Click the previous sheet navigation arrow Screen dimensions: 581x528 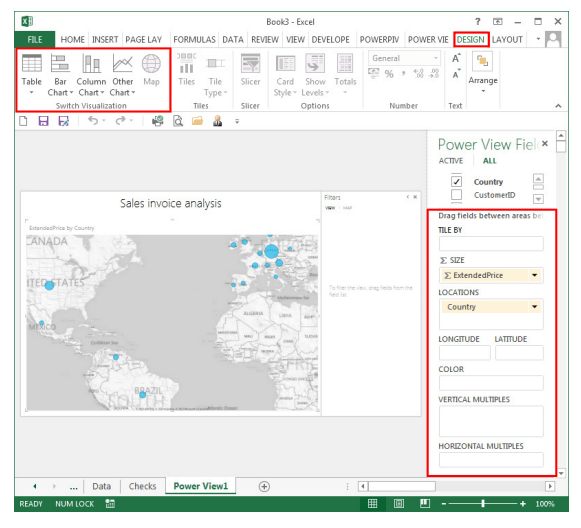pos(35,486)
